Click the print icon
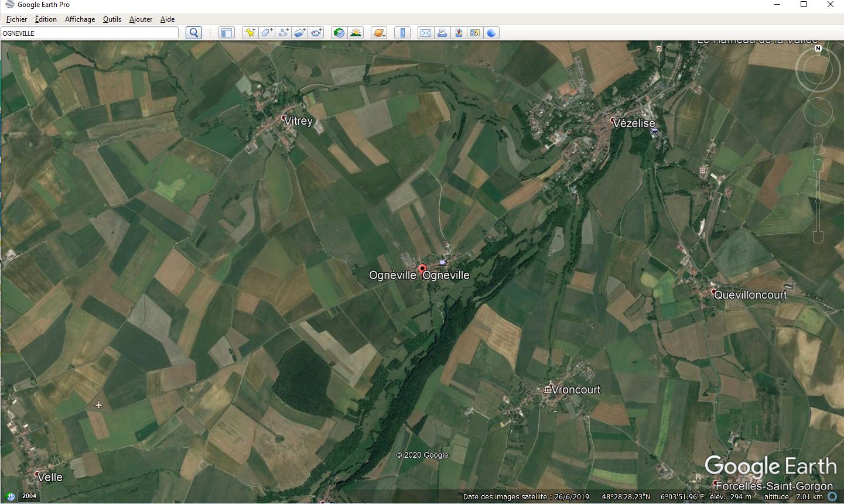Viewport: 844px width, 504px height. 442,33
